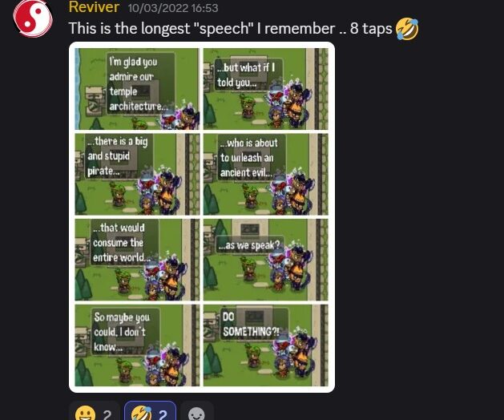Viewport: 504px width, 420px height.
Task: Toggle the rolling-on-floor laughing reaction
Action: [x=150, y=412]
